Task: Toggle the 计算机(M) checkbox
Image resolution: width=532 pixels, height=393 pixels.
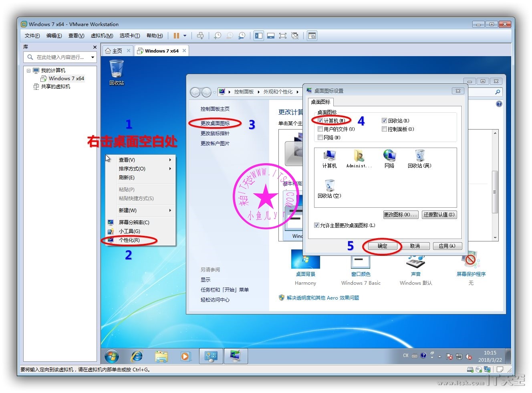Action: point(320,121)
